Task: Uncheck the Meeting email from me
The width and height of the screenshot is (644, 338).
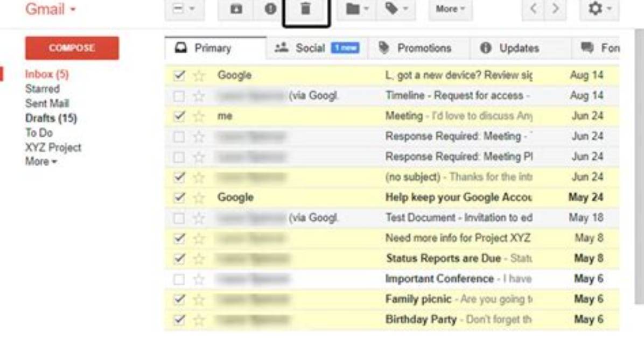Action: coord(179,116)
